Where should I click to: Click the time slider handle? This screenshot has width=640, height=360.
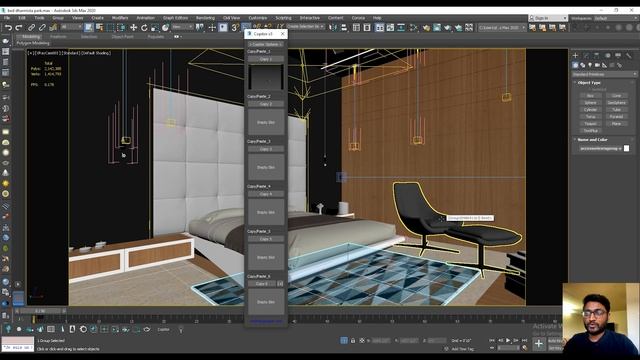pyautogui.click(x=40, y=311)
